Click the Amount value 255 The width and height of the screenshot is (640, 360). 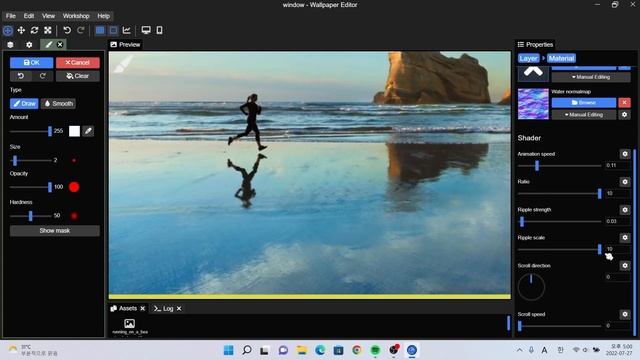click(59, 131)
